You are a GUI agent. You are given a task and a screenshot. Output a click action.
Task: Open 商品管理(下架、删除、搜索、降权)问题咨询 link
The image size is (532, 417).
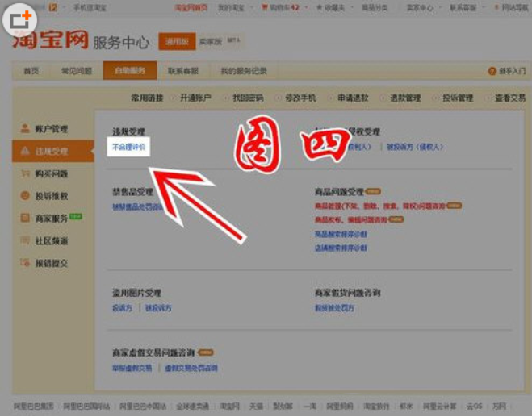click(380, 206)
